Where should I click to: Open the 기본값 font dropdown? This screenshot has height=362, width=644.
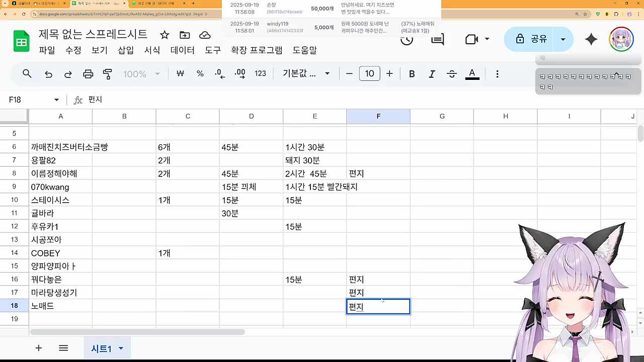point(306,74)
